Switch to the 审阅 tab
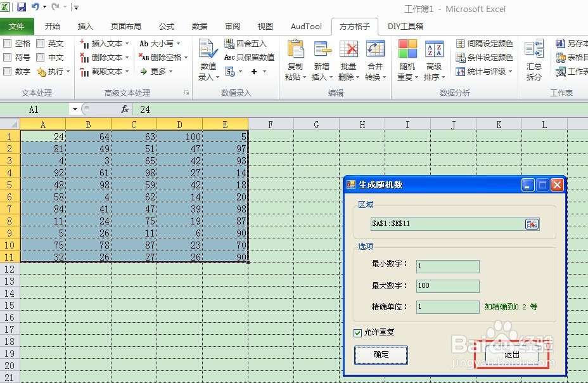Screen dimensions: 588x383 click(233, 26)
